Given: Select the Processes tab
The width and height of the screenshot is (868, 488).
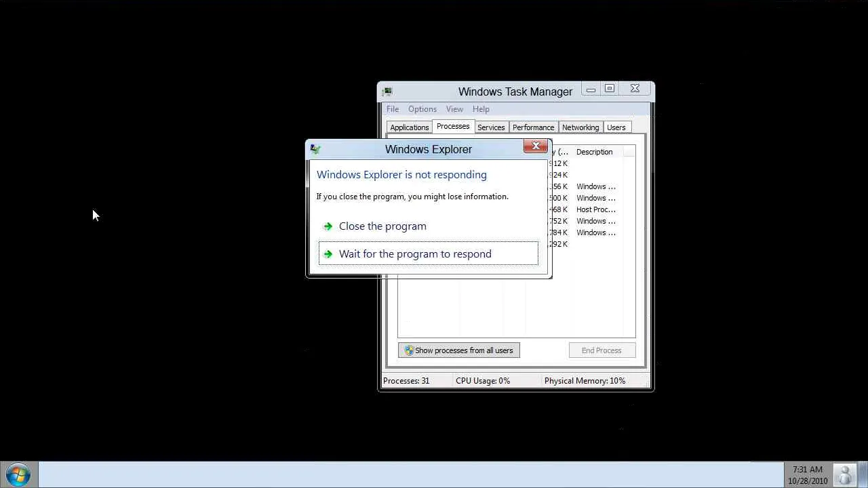Looking at the screenshot, I should [453, 126].
